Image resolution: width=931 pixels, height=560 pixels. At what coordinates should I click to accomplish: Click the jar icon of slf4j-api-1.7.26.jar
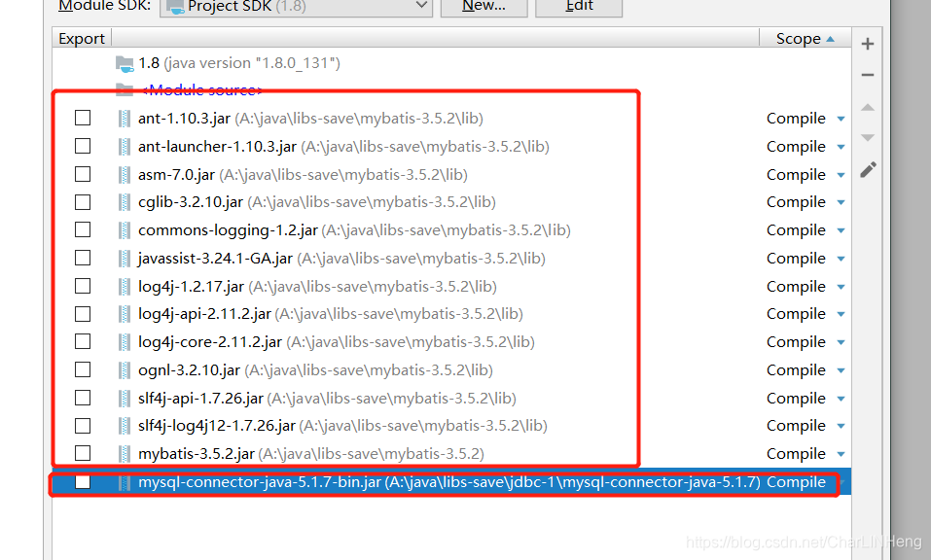[125, 398]
